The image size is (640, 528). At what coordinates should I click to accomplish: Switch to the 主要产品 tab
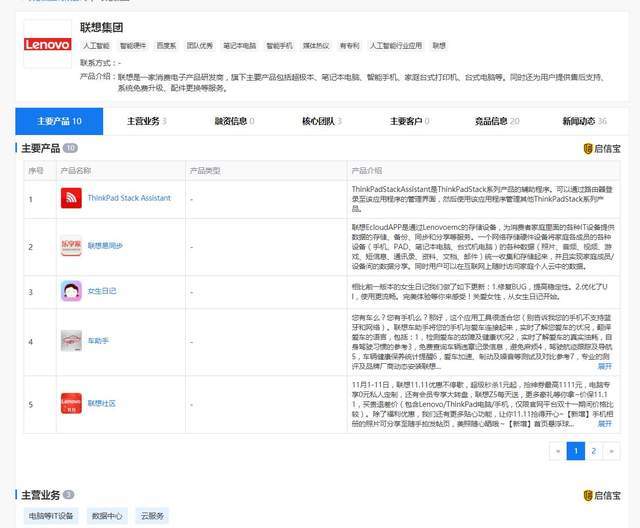59,121
